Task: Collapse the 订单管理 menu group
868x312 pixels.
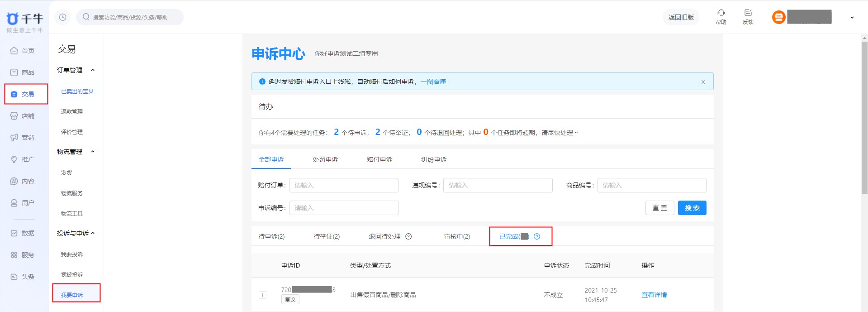Action: pyautogui.click(x=93, y=70)
